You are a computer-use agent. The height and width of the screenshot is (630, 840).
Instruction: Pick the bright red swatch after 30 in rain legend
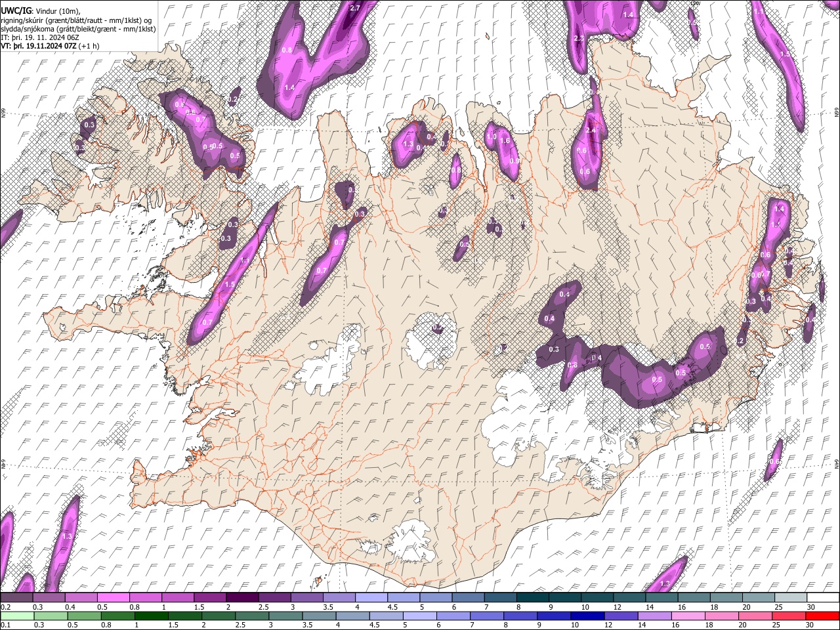click(x=822, y=616)
